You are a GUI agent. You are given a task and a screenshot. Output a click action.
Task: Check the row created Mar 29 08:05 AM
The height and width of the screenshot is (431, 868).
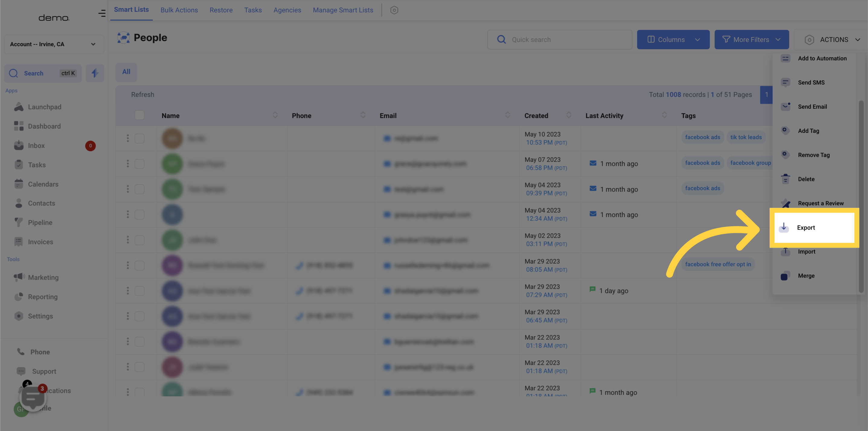coord(139,265)
